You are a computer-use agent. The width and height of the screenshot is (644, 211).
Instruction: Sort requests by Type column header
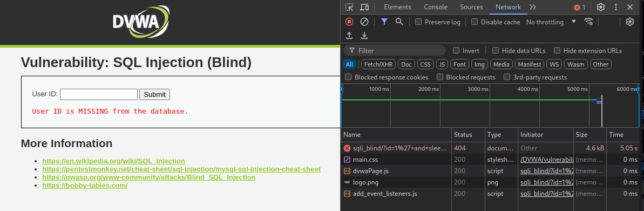click(x=501, y=135)
